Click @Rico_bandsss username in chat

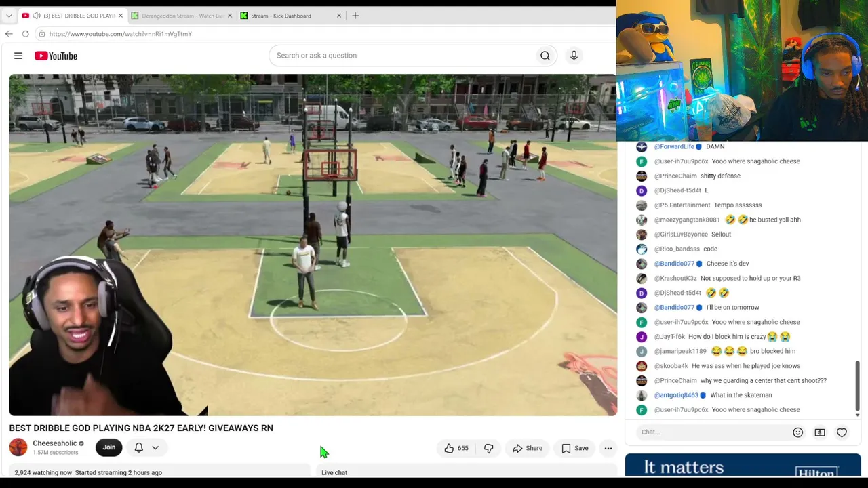pyautogui.click(x=677, y=249)
